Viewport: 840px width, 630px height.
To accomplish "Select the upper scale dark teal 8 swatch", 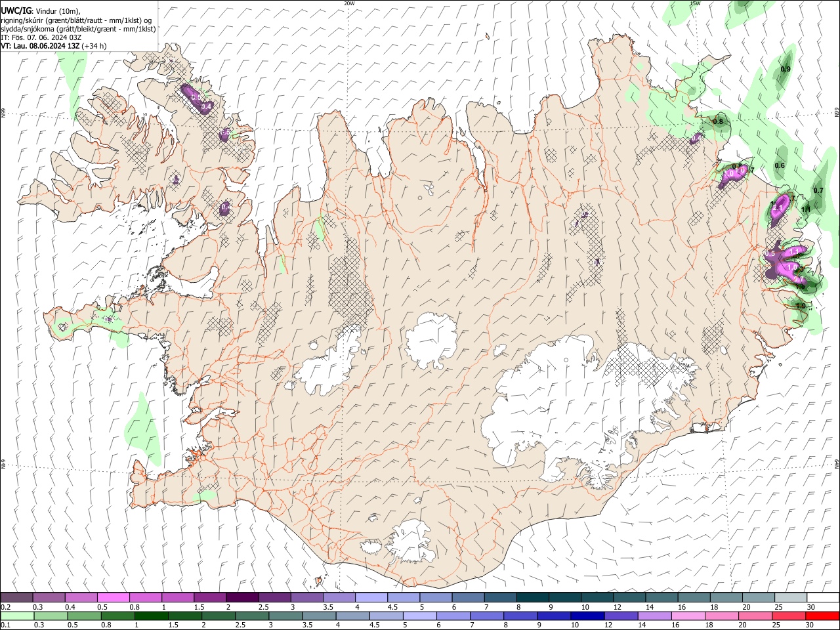I will point(533,597).
